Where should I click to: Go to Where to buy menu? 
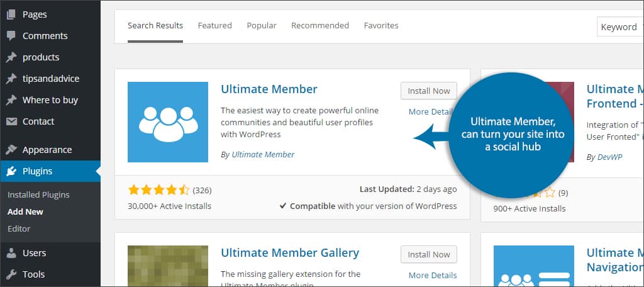point(50,100)
